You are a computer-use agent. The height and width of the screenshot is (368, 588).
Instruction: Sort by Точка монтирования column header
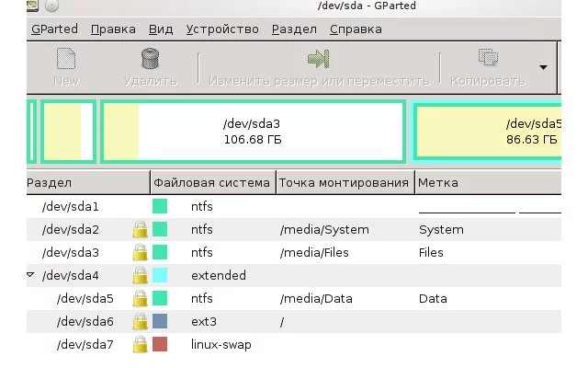point(345,182)
